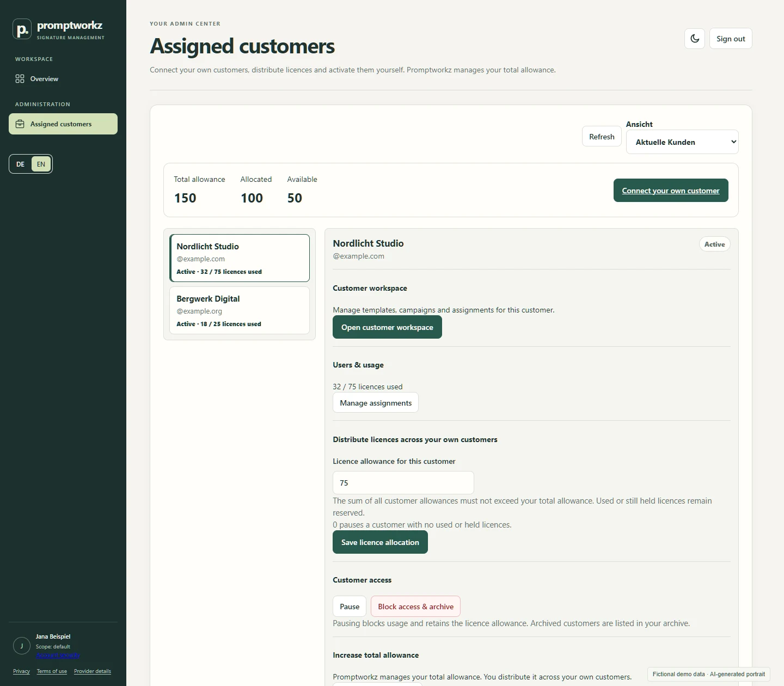This screenshot has width=784, height=686.
Task: Open the Terms of use link
Action: (x=52, y=671)
